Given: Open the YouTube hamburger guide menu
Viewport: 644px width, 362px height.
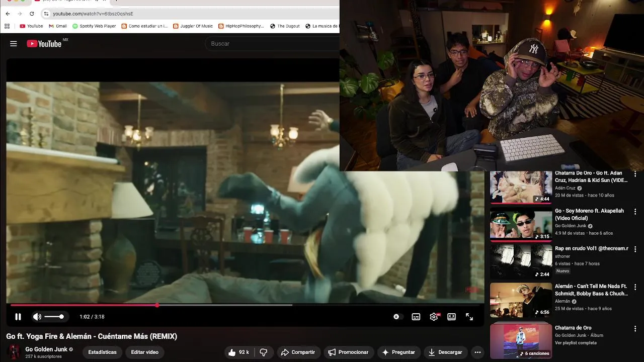Looking at the screenshot, I should 14,44.
